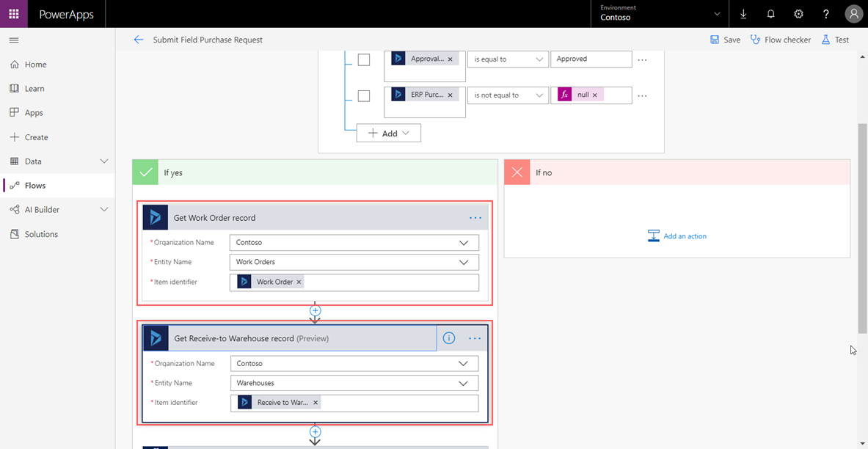Open notifications bell icon
Image resolution: width=868 pixels, height=449 pixels.
click(770, 14)
